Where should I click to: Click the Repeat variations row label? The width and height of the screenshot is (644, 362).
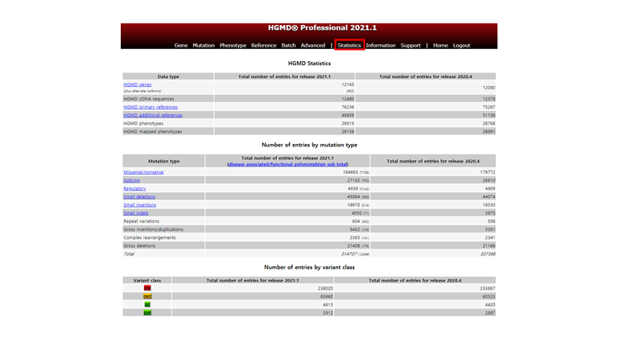point(142,221)
